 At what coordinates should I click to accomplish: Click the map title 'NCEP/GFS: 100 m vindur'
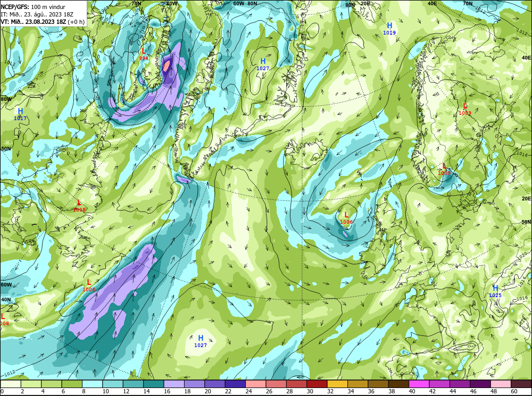(x=33, y=7)
